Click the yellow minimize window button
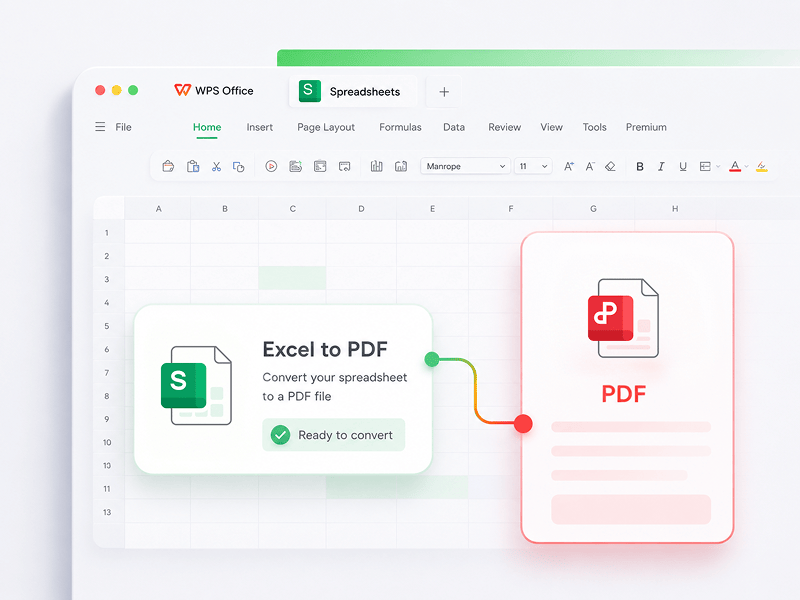This screenshot has height=600, width=800. coord(116,90)
